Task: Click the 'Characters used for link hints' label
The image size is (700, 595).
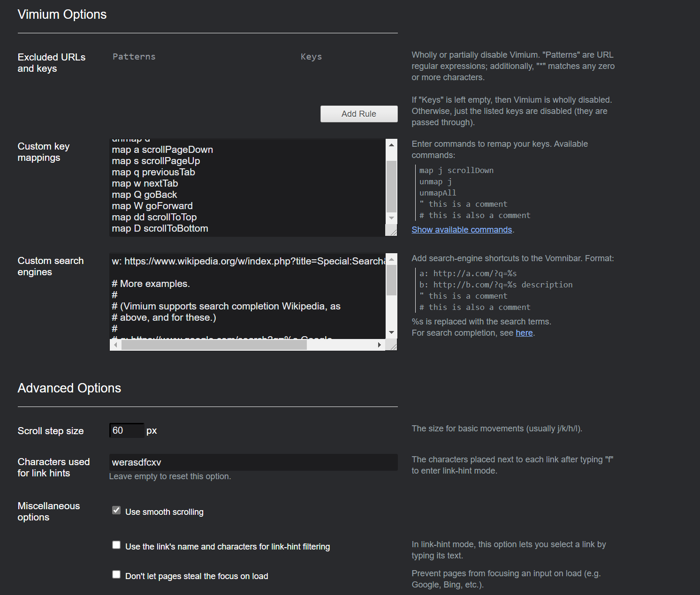Action: tap(53, 467)
